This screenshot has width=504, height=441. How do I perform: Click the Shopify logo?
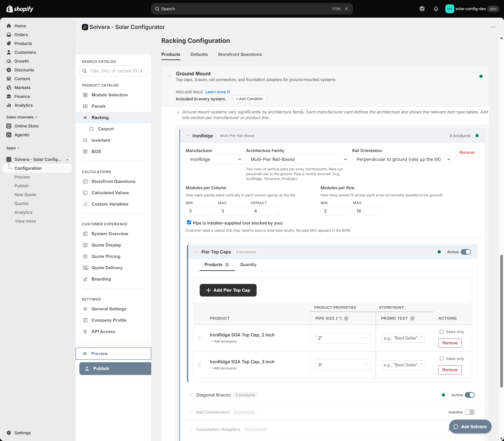tap(20, 9)
